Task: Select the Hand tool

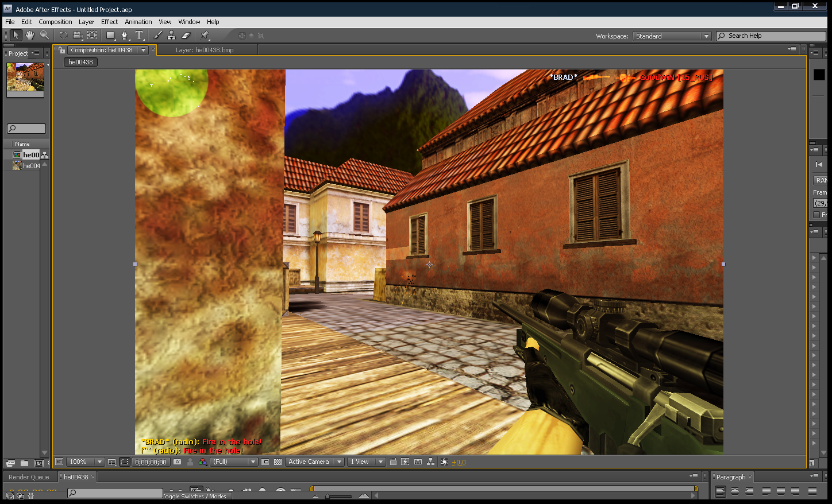Action: point(30,36)
